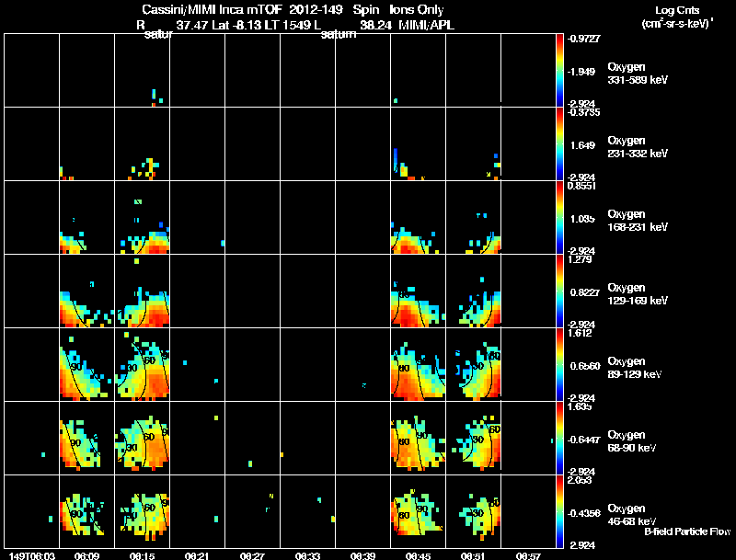
Task: Open the 231-332 keV image in the 06:45 column
Action: point(418,144)
